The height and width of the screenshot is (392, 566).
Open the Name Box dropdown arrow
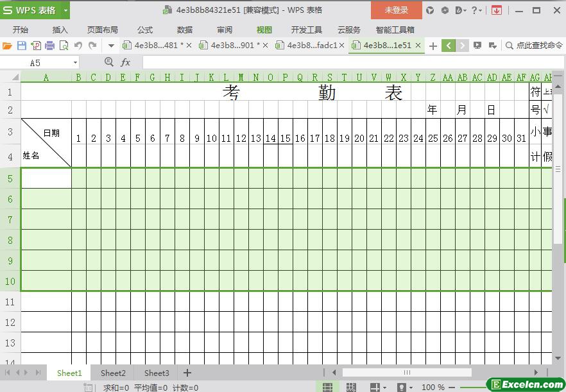tap(75, 63)
